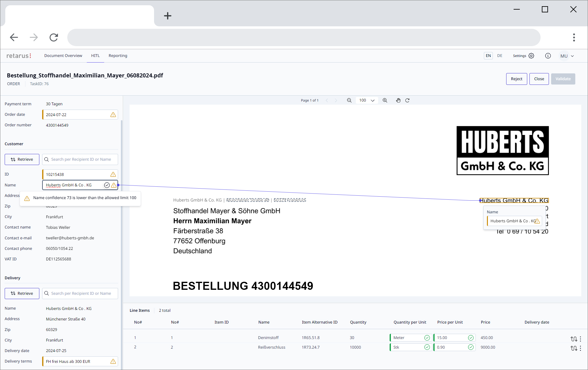Viewport: 588px width, 370px height.
Task: Go back in browser
Action: tap(14, 37)
